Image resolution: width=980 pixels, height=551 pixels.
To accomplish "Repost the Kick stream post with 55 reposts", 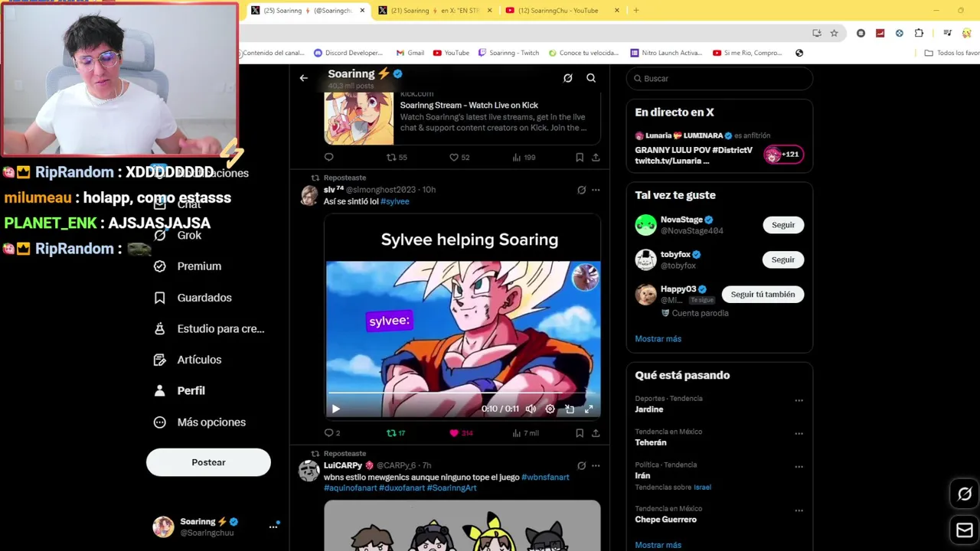I will [397, 157].
